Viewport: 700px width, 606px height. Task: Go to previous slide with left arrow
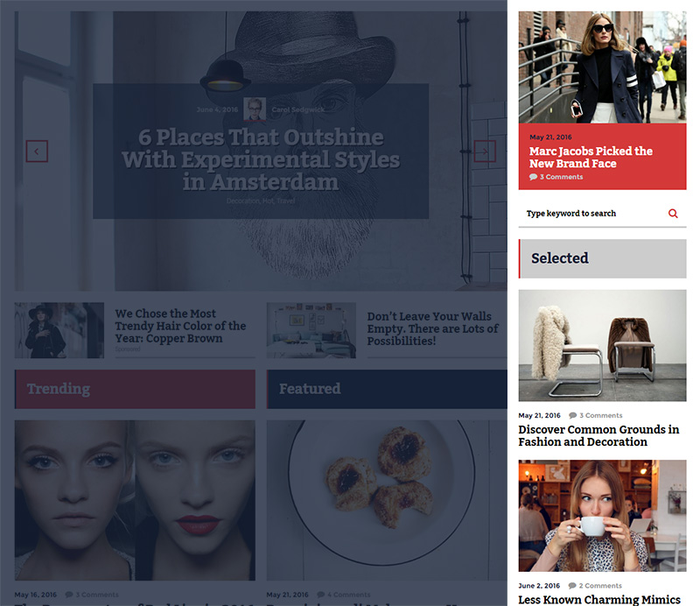[37, 151]
